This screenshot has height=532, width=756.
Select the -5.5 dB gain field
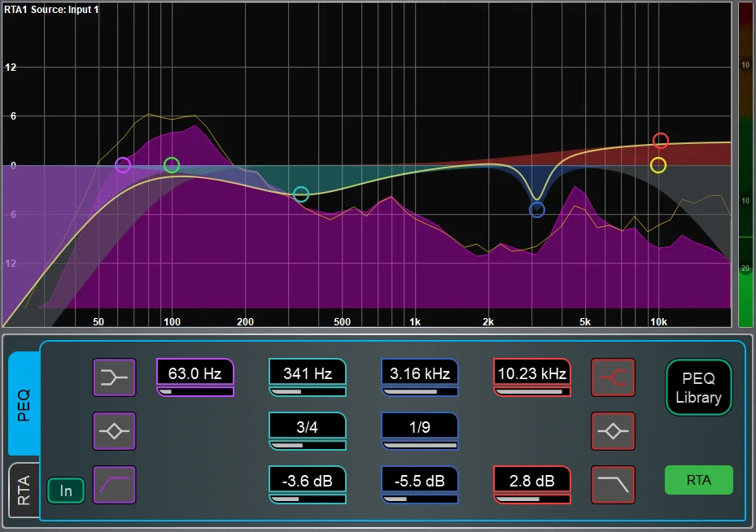click(420, 485)
